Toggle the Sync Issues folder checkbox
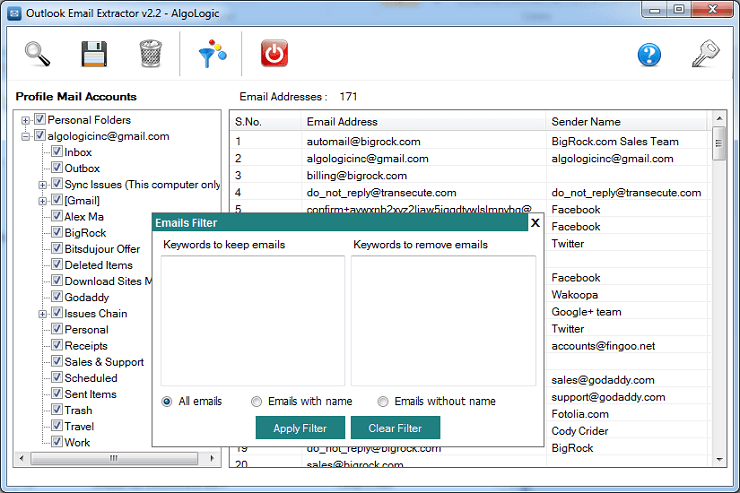 [x=57, y=184]
